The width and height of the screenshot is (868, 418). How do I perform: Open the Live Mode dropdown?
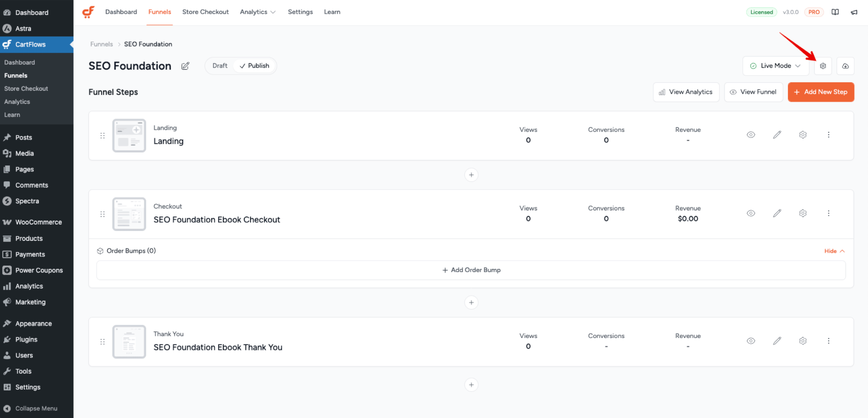tap(776, 66)
